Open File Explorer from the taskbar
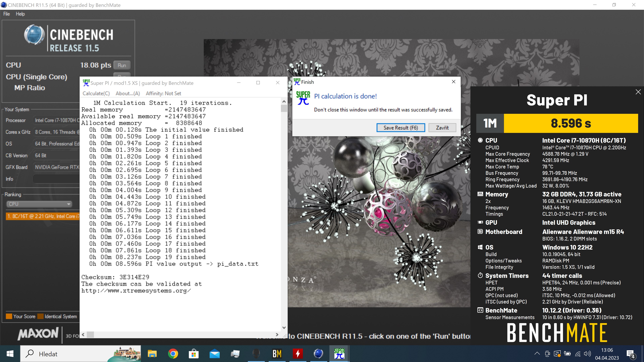The height and width of the screenshot is (362, 644). [x=152, y=353]
